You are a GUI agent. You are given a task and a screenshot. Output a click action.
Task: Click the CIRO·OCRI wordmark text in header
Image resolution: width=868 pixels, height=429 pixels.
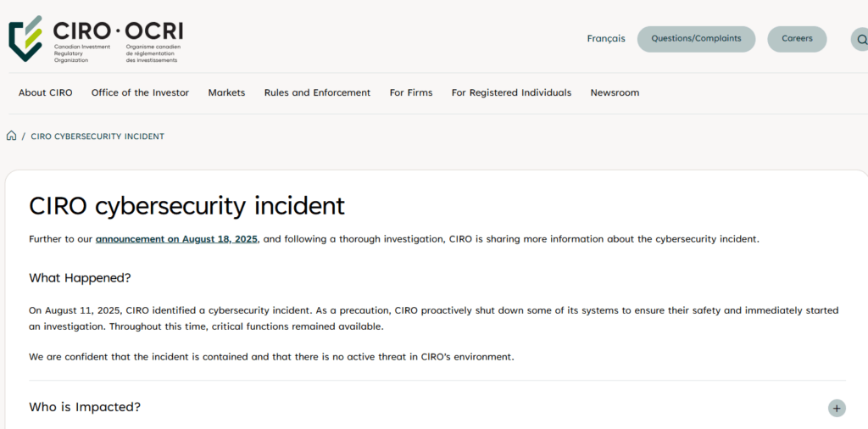(x=117, y=31)
